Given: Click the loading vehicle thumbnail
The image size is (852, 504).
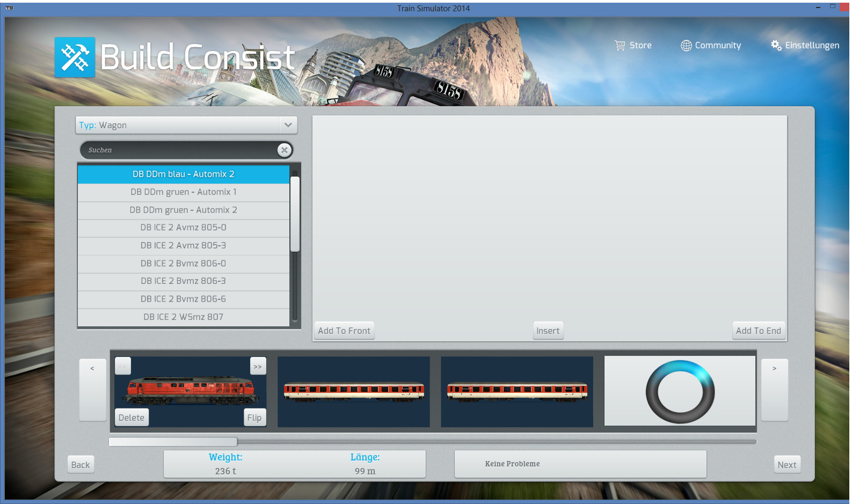Looking at the screenshot, I should tap(680, 391).
